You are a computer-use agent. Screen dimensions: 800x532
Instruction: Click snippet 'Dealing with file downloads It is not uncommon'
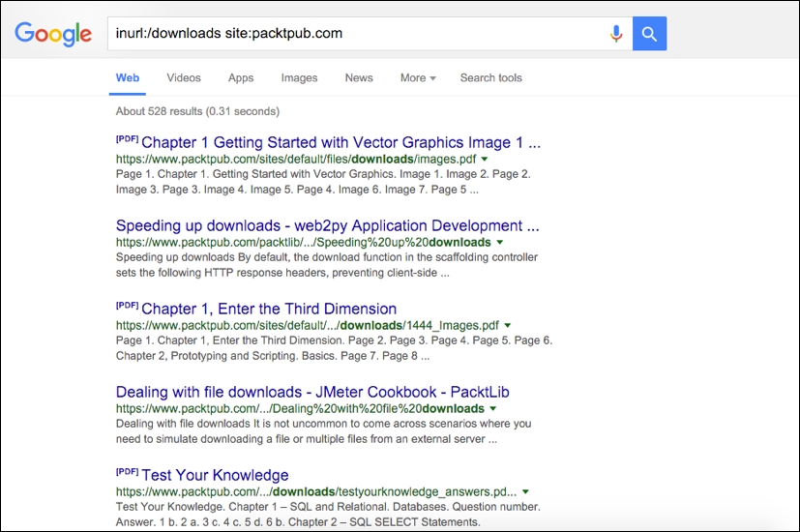323,431
